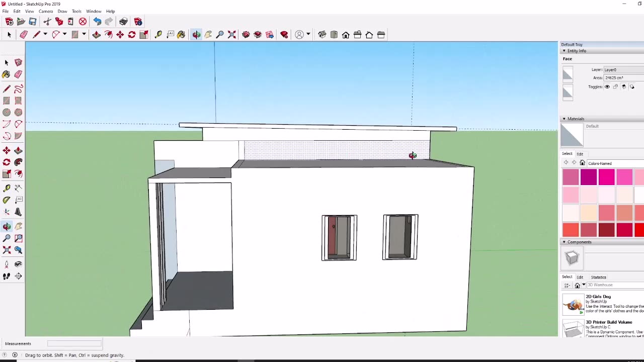Open the File menu
Image resolution: width=644 pixels, height=362 pixels.
click(x=5, y=11)
